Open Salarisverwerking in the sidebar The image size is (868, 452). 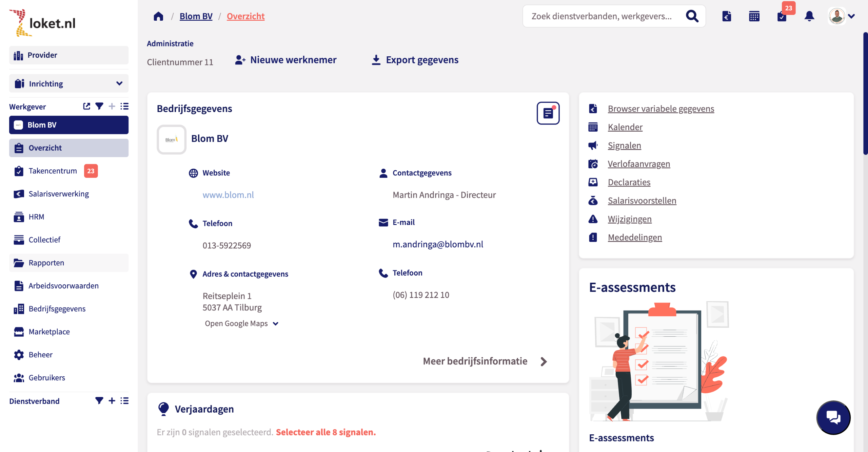tap(59, 194)
